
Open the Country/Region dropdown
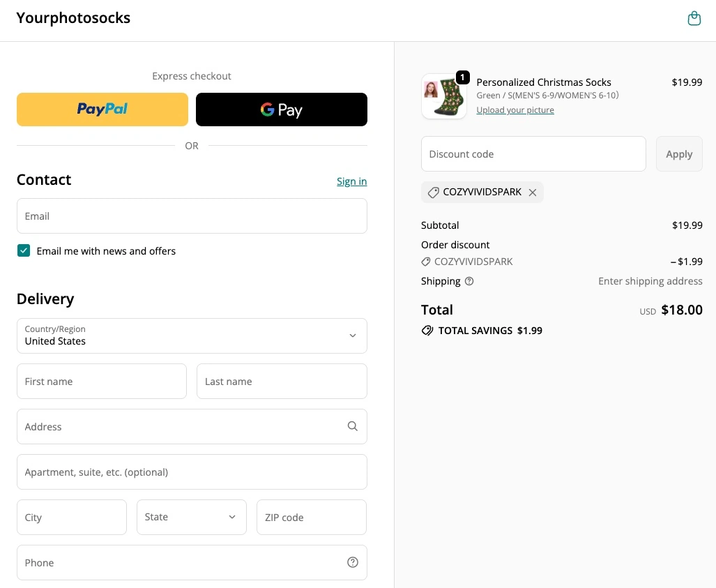192,336
